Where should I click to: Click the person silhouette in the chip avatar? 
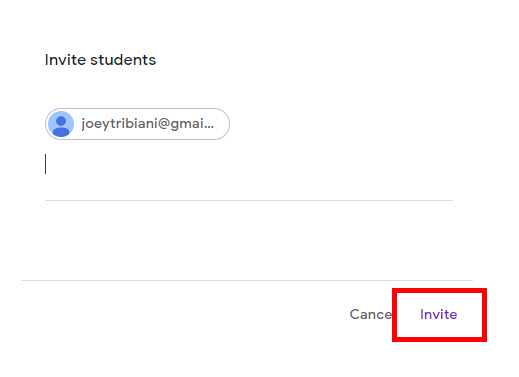(x=61, y=126)
